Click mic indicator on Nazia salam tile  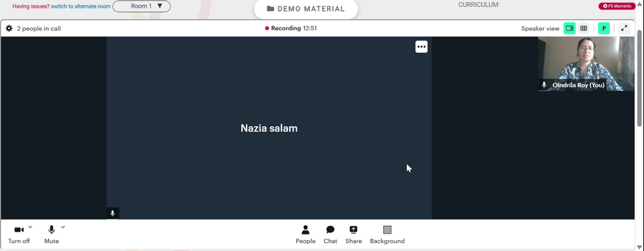[113, 213]
